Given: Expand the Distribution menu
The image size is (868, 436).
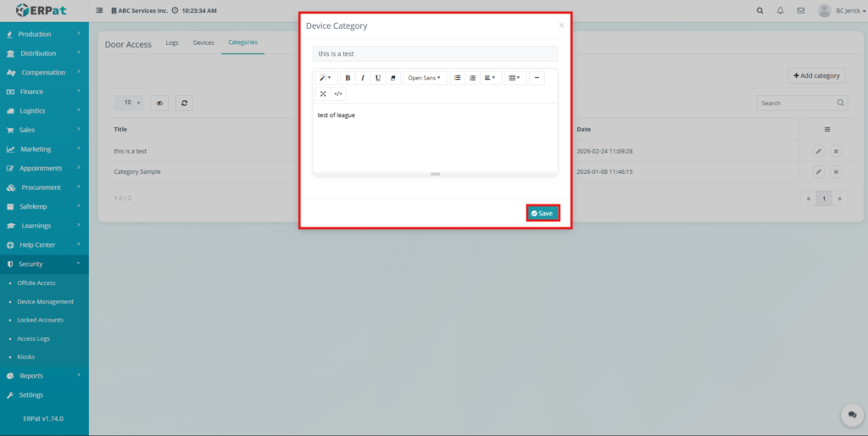Looking at the screenshot, I should coord(44,53).
